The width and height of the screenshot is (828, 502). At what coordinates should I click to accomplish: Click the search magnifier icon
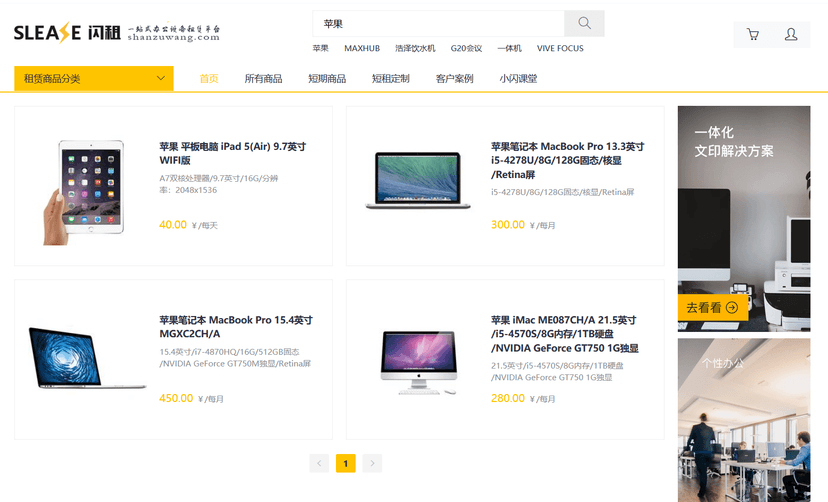pyautogui.click(x=584, y=23)
